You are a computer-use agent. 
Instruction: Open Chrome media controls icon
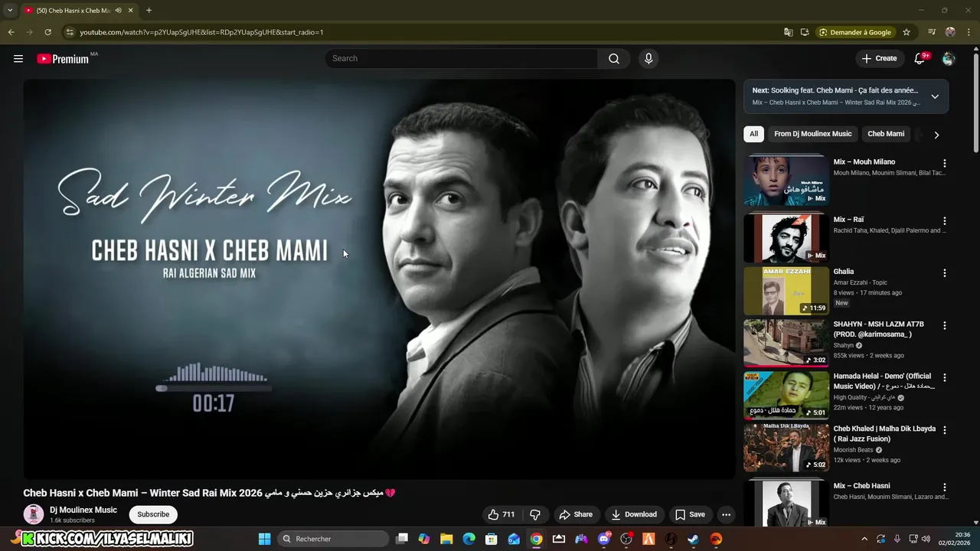pos(932,32)
